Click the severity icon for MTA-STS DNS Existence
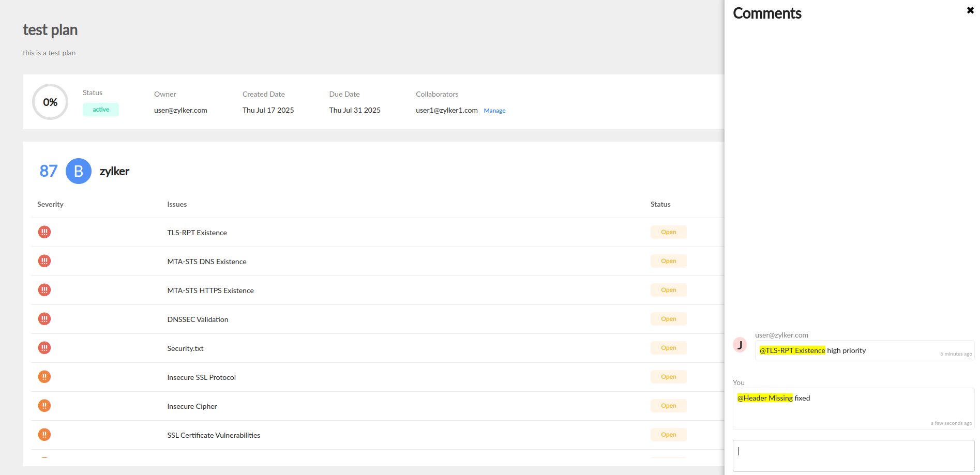Image resolution: width=980 pixels, height=475 pixels. pos(44,261)
